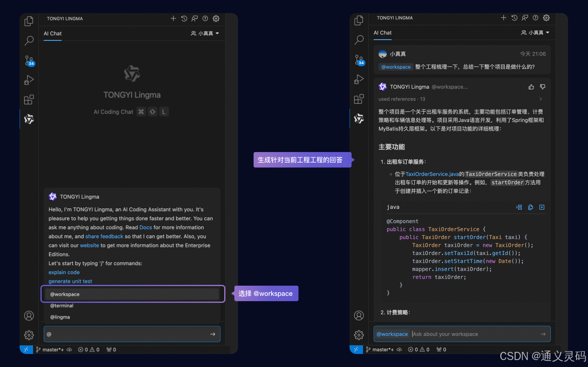This screenshot has width=588, height=367.
Task: Open Extensions in the workspace answer window
Action: coord(359,99)
